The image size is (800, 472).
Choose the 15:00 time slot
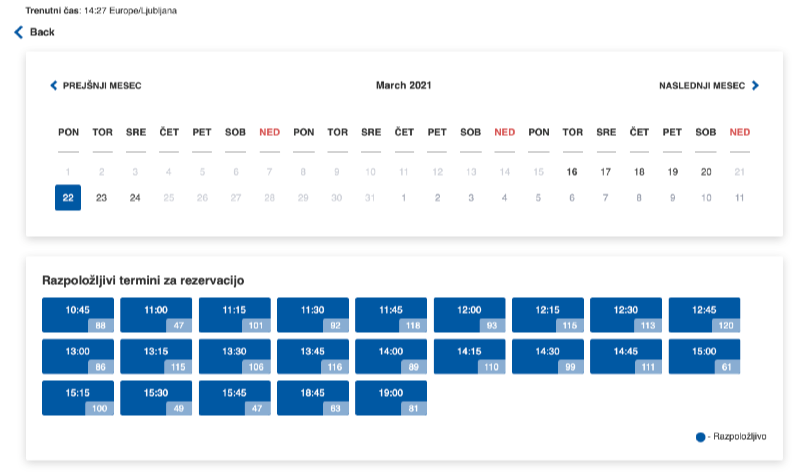pyautogui.click(x=705, y=356)
